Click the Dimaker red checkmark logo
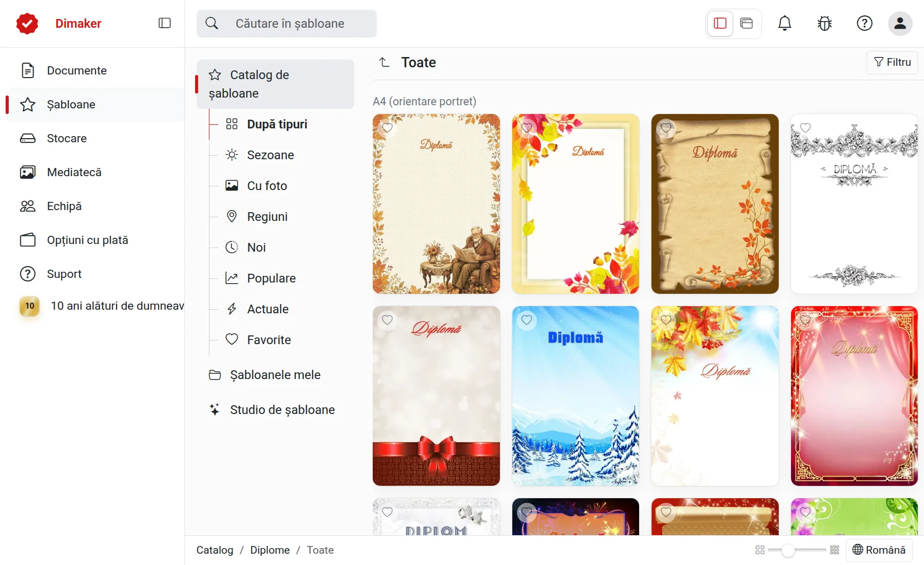Image resolution: width=924 pixels, height=565 pixels. point(27,24)
